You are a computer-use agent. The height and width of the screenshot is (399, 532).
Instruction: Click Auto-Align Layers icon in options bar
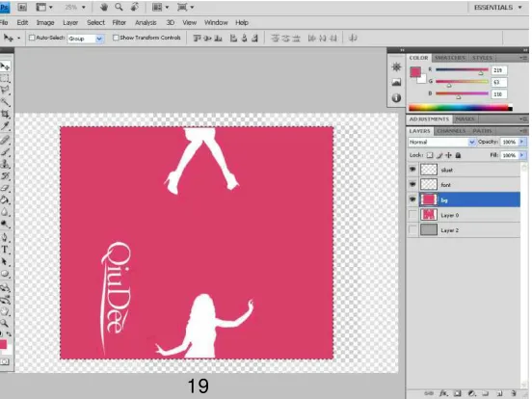tap(353, 38)
